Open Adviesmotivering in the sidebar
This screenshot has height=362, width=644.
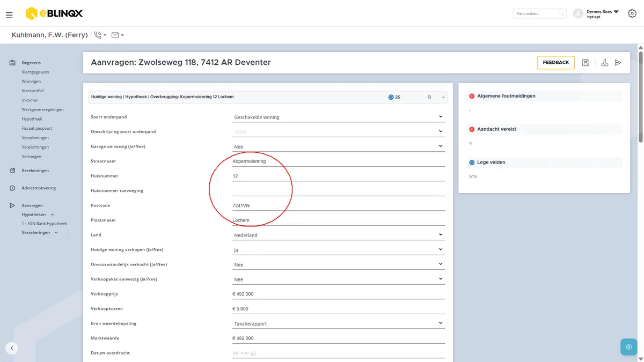(x=39, y=188)
